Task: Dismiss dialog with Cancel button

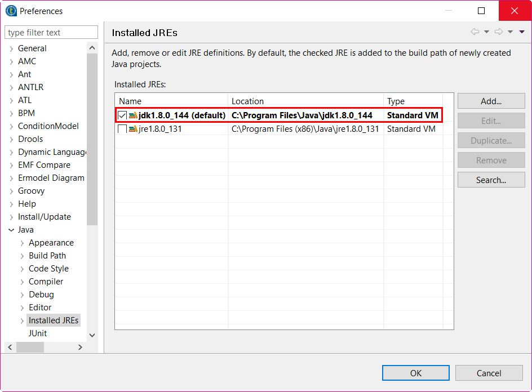Action: point(489,373)
